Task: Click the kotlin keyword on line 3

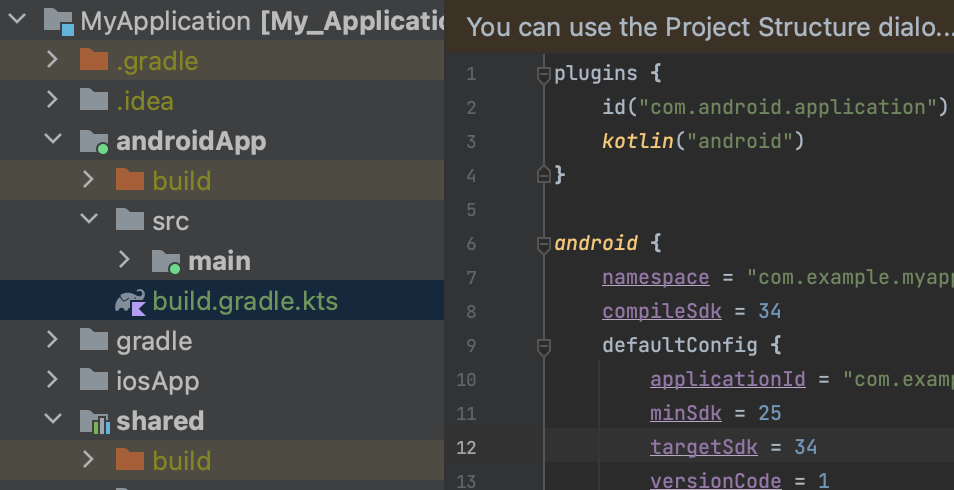Action: click(638, 141)
